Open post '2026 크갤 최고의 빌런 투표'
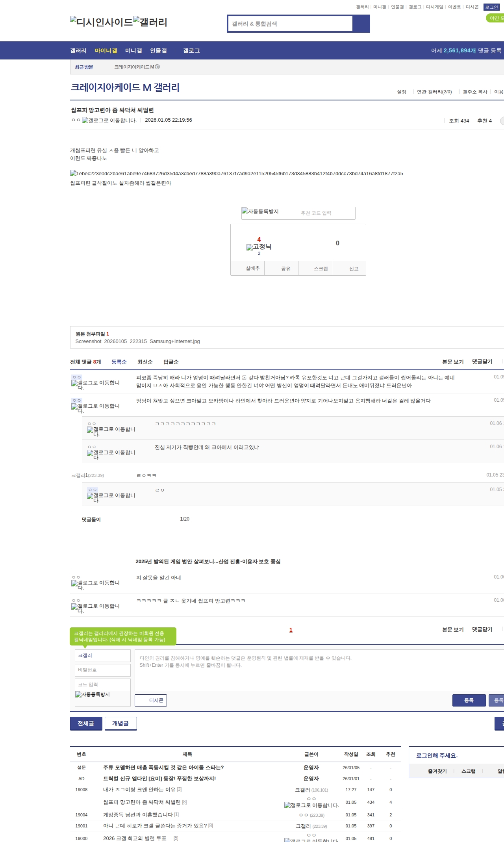Image resolution: width=504 pixels, height=842 pixels. pyautogui.click(x=135, y=838)
